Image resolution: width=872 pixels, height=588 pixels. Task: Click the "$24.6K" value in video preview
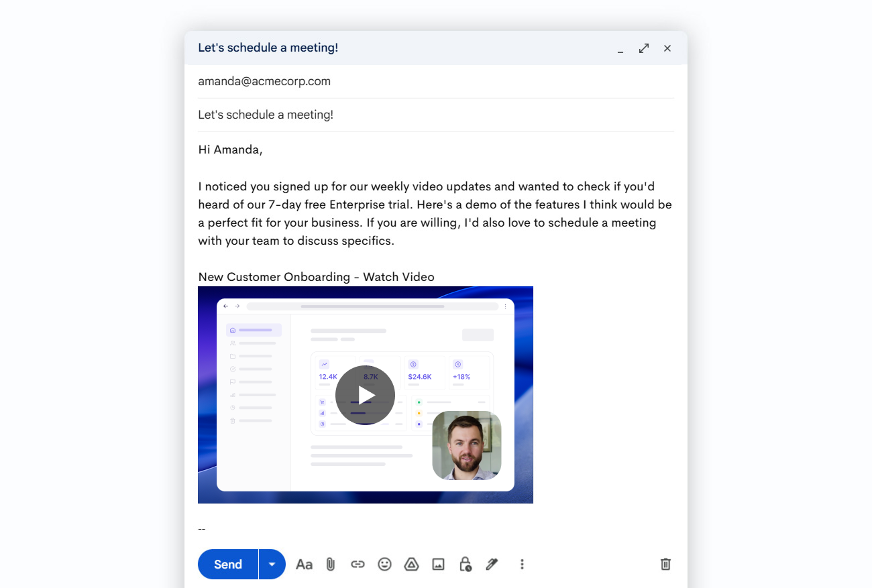coord(420,377)
